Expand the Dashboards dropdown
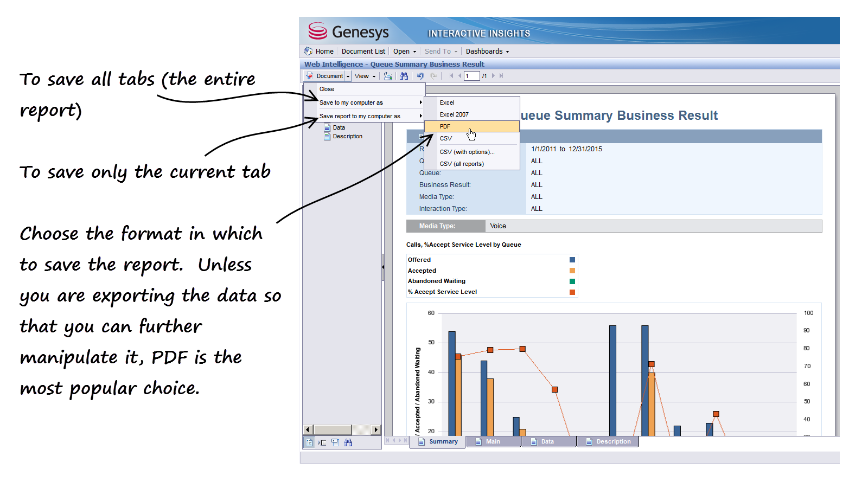Viewport: 868px width, 488px height. tap(487, 52)
